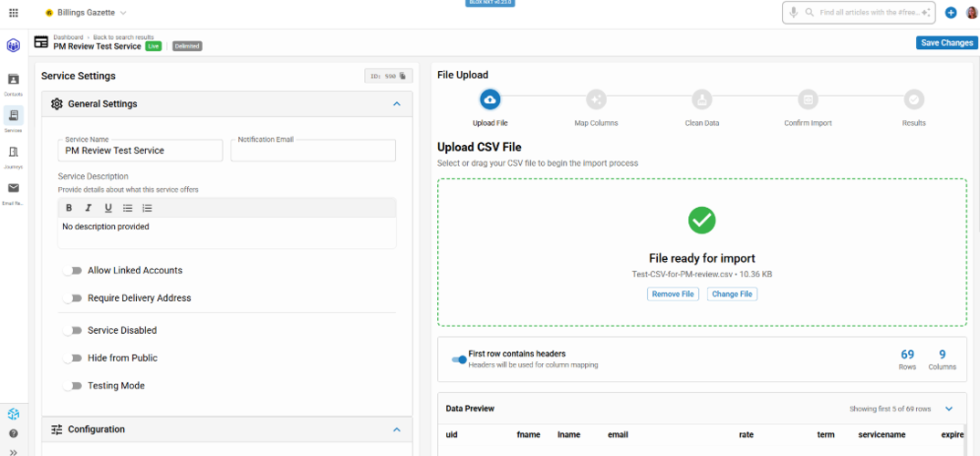Toggle First row contains headers switch

[459, 360]
